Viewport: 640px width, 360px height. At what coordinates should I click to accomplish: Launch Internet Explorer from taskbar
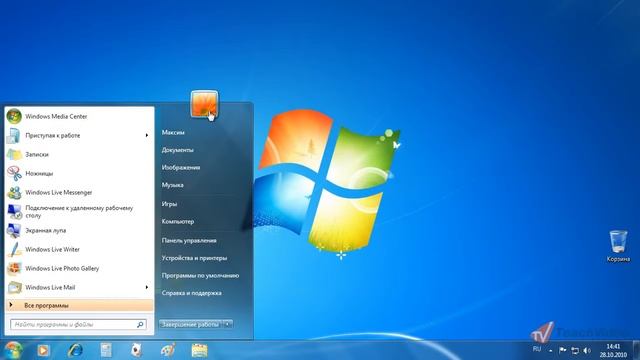coord(75,350)
